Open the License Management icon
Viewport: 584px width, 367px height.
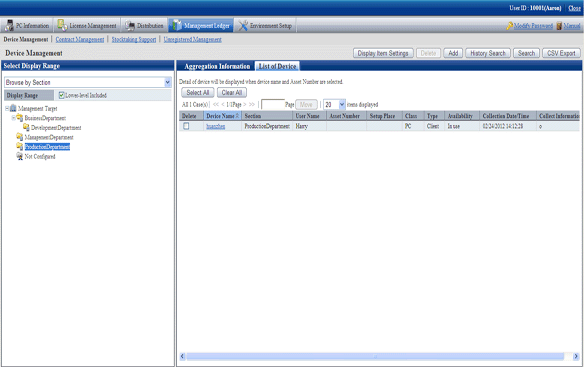pos(62,25)
